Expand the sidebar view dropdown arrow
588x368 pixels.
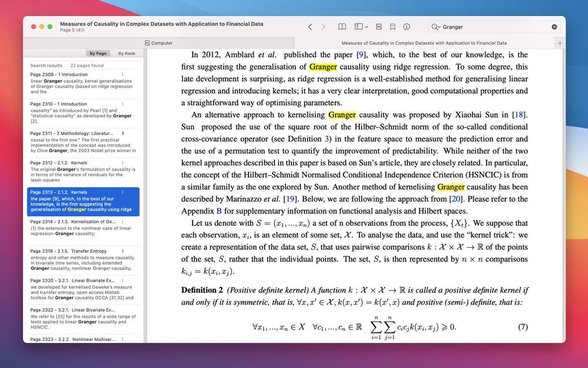coord(367,27)
